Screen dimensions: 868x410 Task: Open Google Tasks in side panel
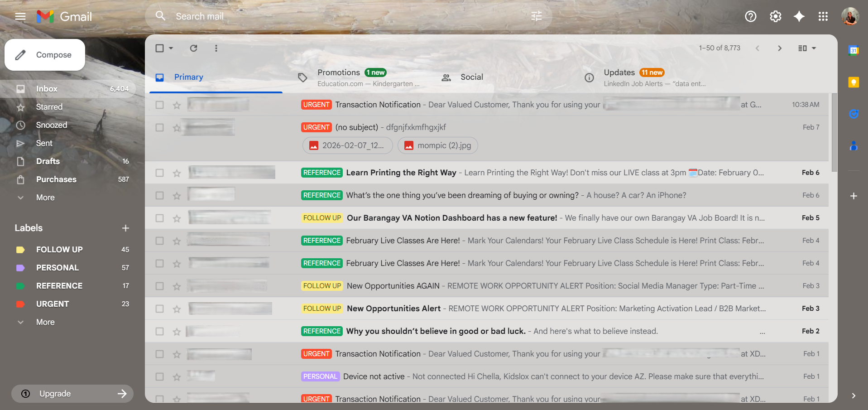coord(854,114)
